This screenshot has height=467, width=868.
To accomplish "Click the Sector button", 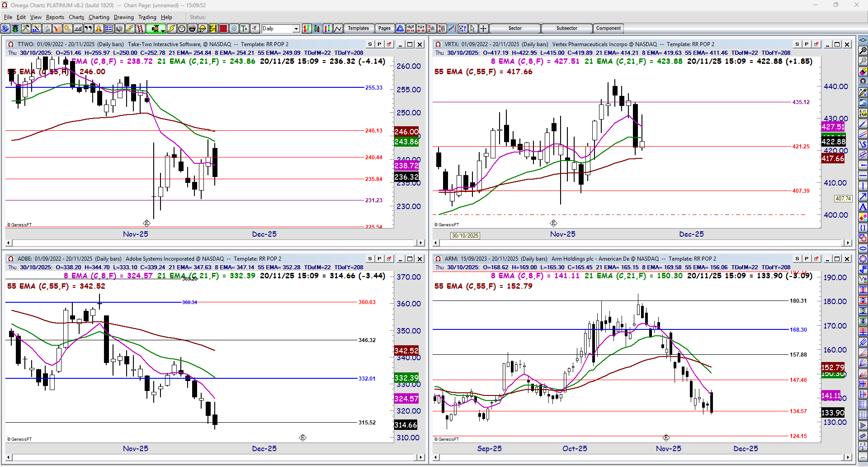I will [x=514, y=28].
